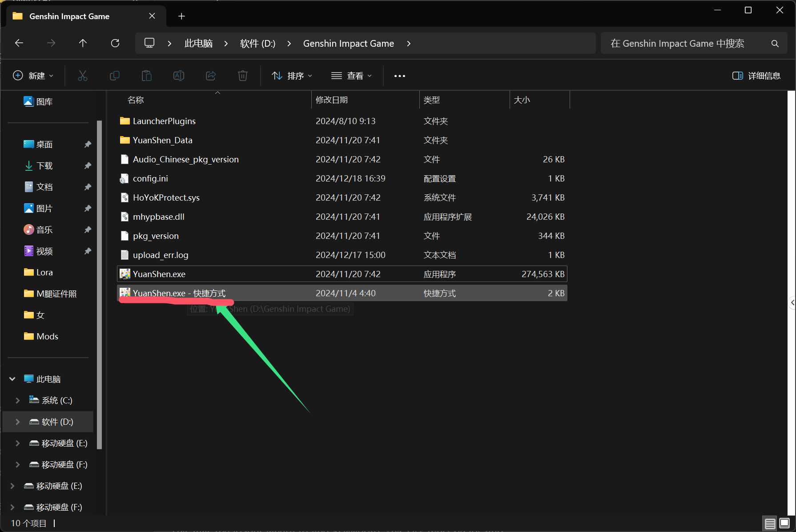
Task: Open the 查看 view dropdown
Action: click(351, 76)
